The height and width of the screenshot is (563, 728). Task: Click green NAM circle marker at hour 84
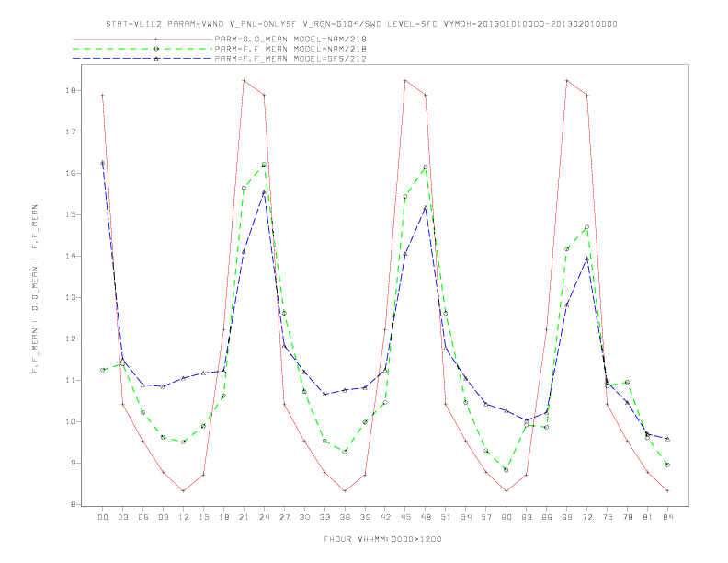click(667, 465)
